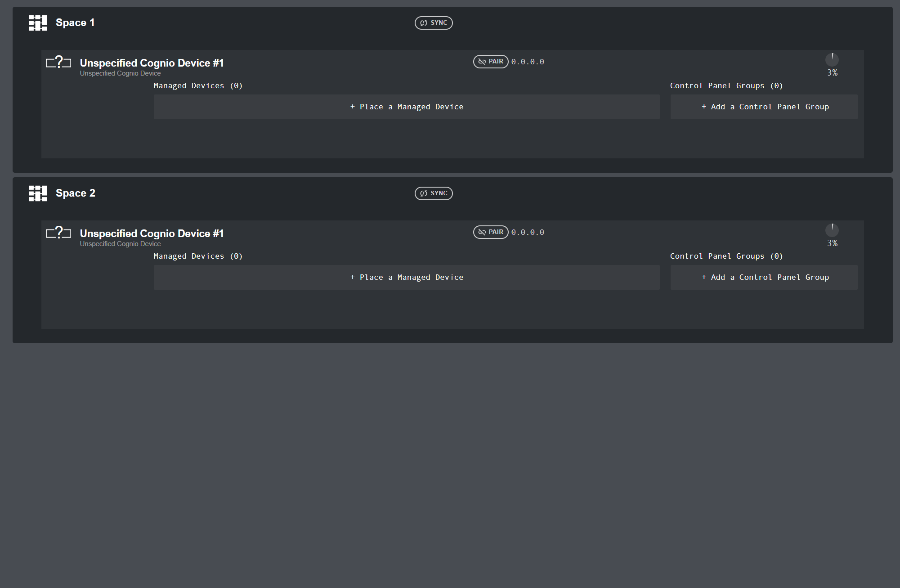Screen dimensions: 900x588
Task: Add a Control Panel Group in Space 1
Action: pyautogui.click(x=764, y=107)
